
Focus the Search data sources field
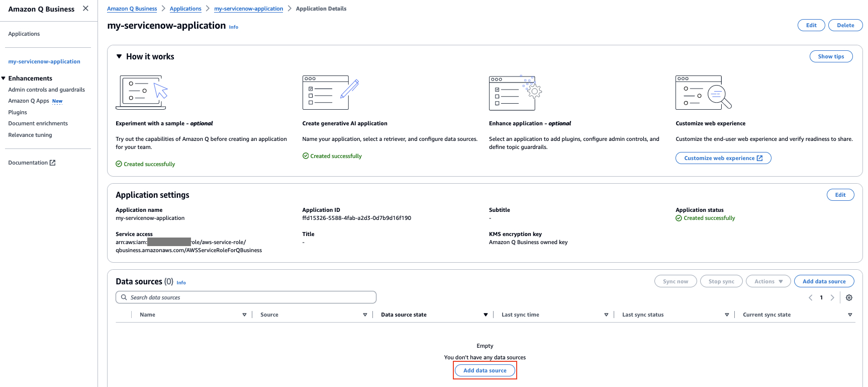tap(246, 297)
